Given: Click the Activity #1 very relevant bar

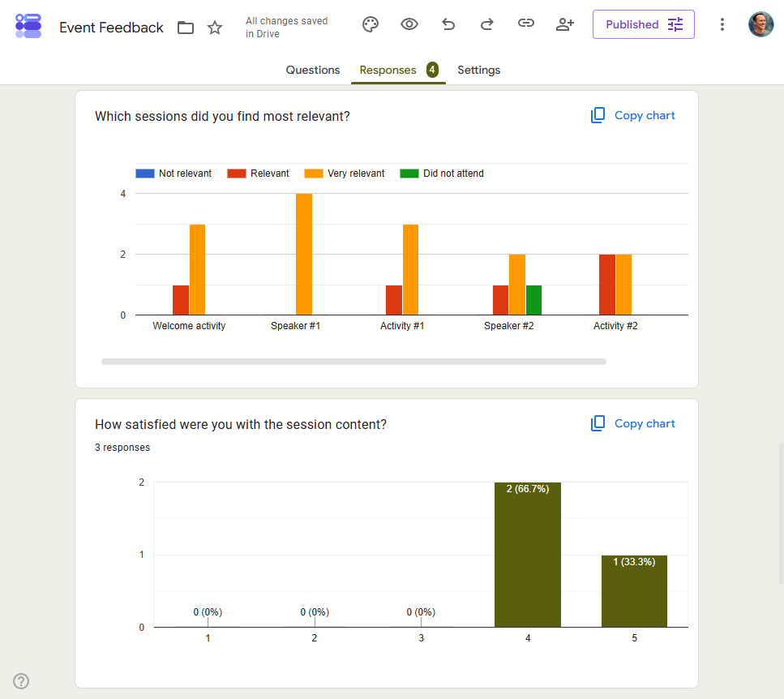Looking at the screenshot, I should tap(410, 269).
